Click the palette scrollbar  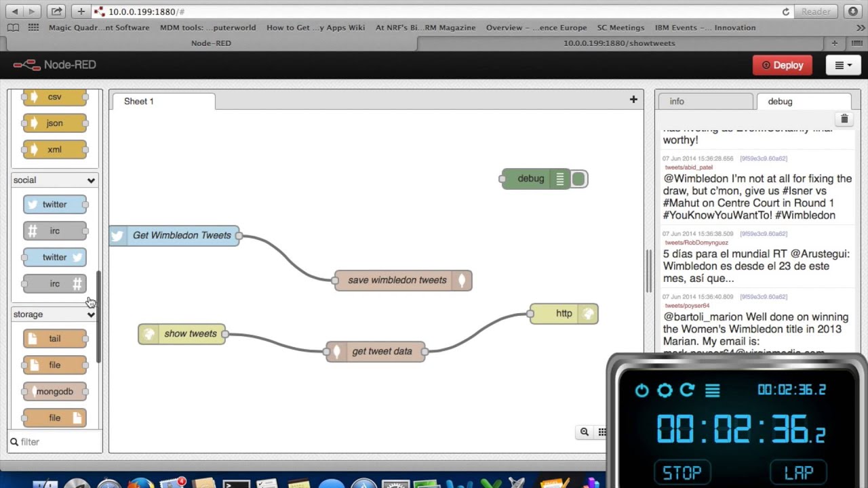[x=98, y=317]
